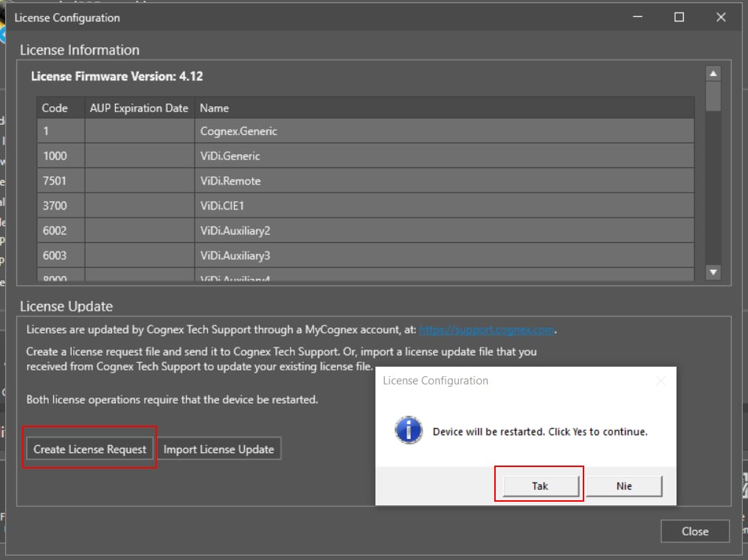Open the support.cognex.com link
Image resolution: width=748 pixels, height=560 pixels.
[x=487, y=330]
